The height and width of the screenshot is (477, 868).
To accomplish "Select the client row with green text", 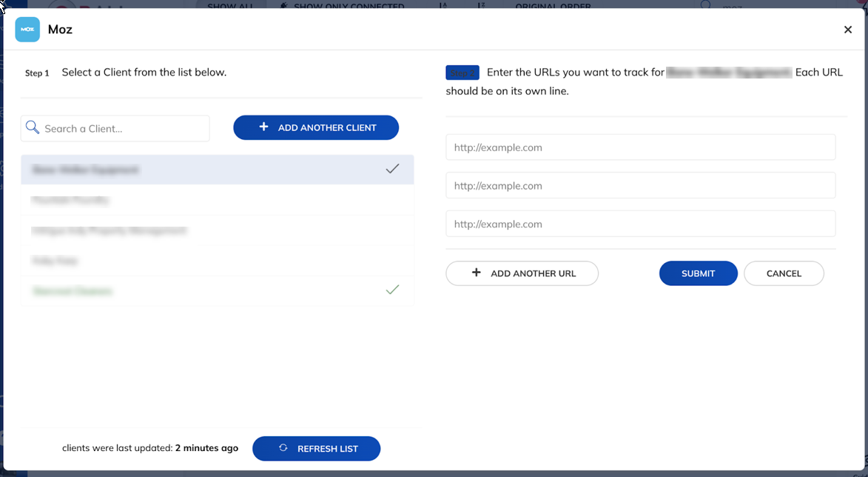I will coord(218,291).
